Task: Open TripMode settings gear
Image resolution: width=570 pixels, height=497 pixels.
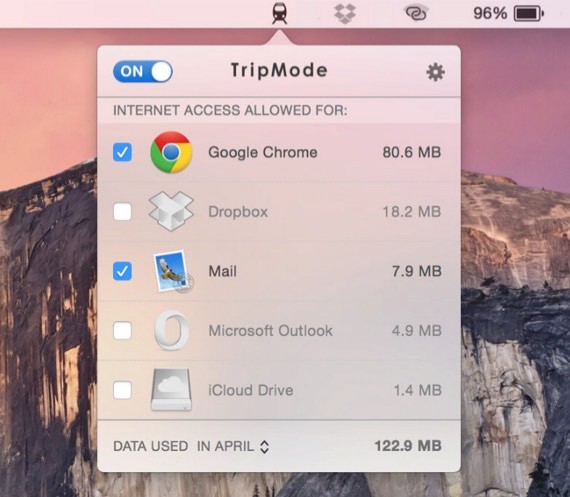Action: (435, 72)
